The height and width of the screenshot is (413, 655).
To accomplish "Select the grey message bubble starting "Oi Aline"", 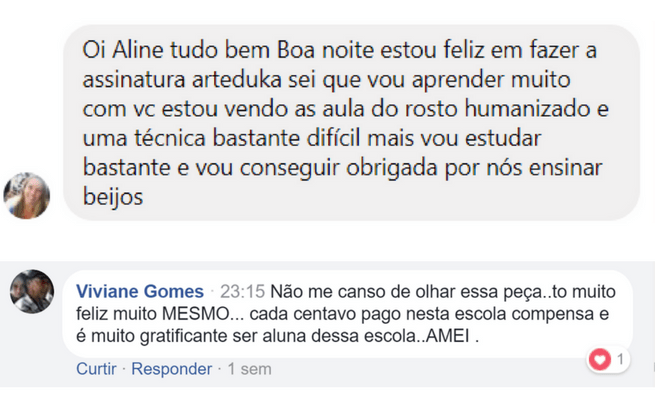I will 350,120.
